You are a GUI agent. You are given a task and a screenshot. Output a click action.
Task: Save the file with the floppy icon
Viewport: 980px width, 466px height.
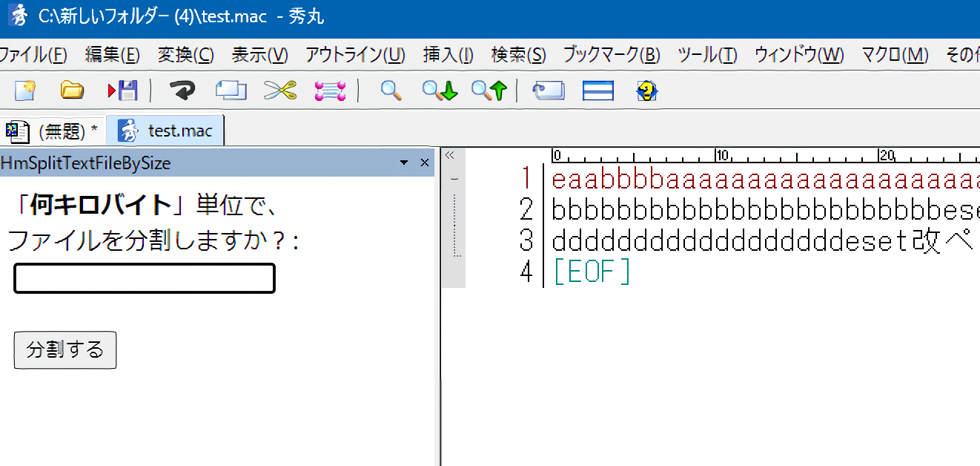pyautogui.click(x=123, y=91)
